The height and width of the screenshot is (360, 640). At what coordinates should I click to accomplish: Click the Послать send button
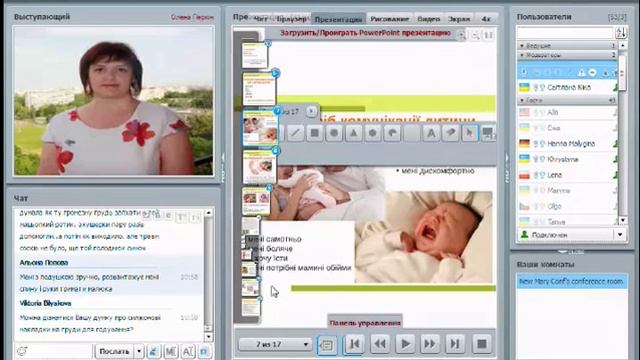(x=114, y=351)
